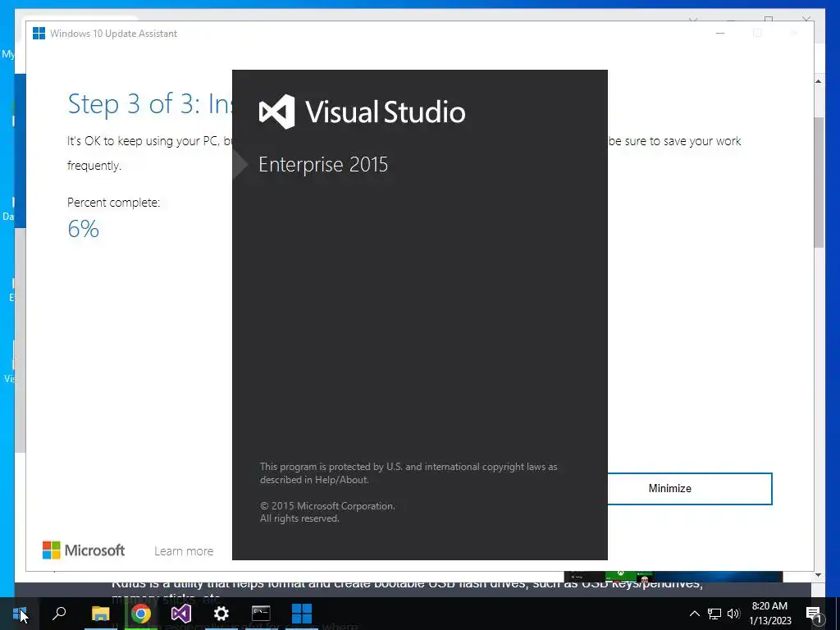
Task: Click scroll up arrow in browser scrollbar
Action: [x=818, y=81]
